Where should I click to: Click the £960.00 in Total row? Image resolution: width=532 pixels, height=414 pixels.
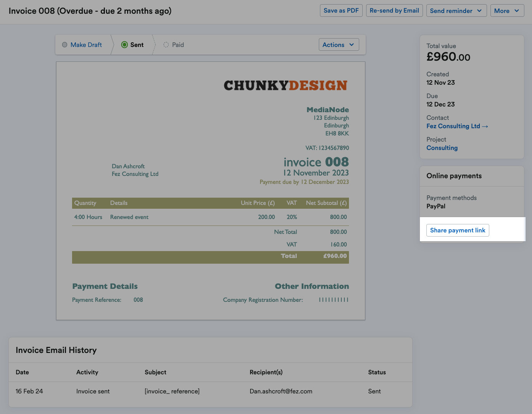click(x=335, y=256)
